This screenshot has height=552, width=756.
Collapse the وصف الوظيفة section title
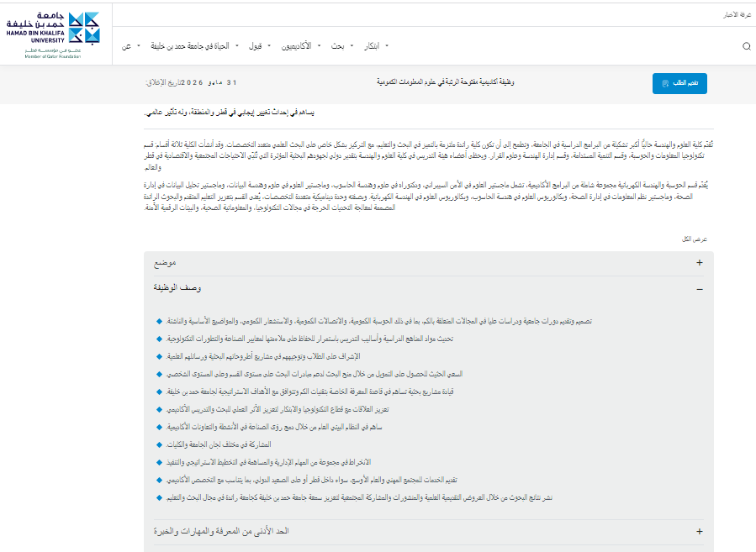coord(177,288)
